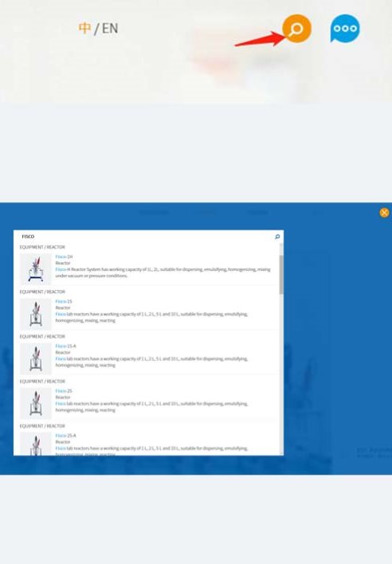Image resolution: width=392 pixels, height=564 pixels.
Task: Open the Fisco-2S product link
Action: 64,390
